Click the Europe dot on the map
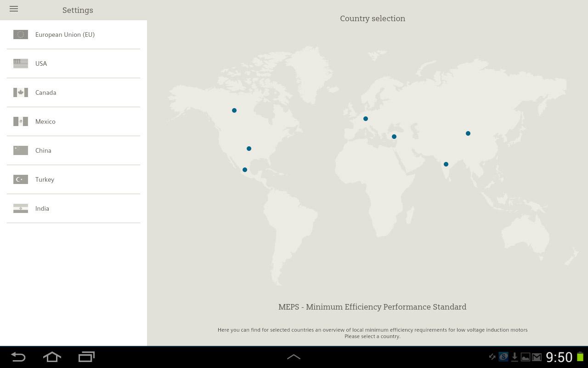 tap(366, 119)
